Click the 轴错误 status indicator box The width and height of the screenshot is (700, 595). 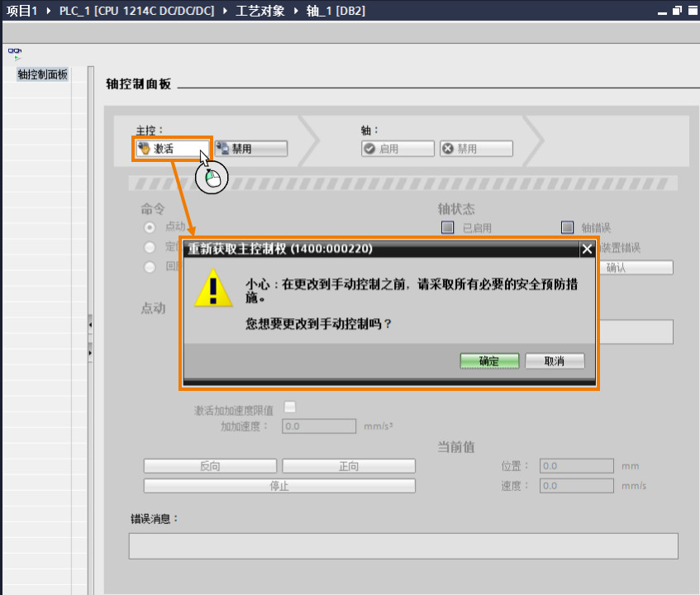coord(567,227)
